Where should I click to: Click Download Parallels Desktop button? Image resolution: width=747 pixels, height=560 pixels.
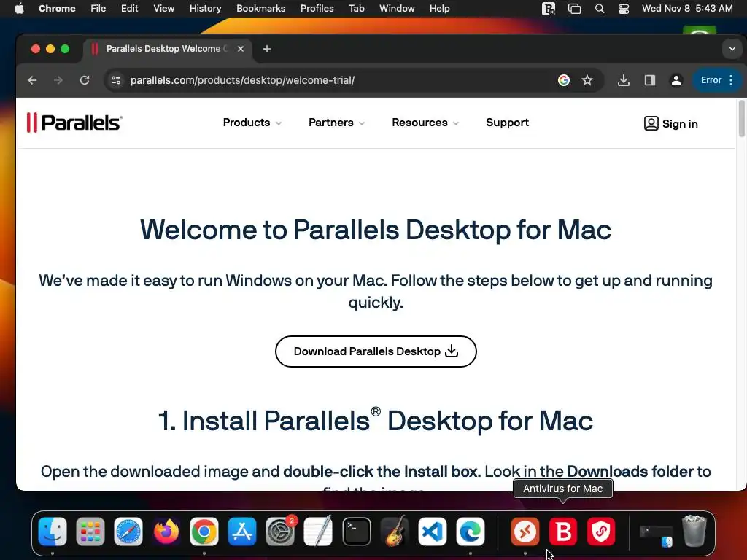coord(376,351)
